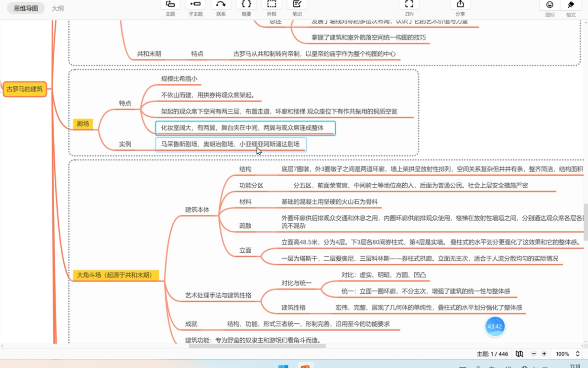Click the Windows Start button
Screen dimensions: 588x368
pyautogui.click(x=283, y=366)
